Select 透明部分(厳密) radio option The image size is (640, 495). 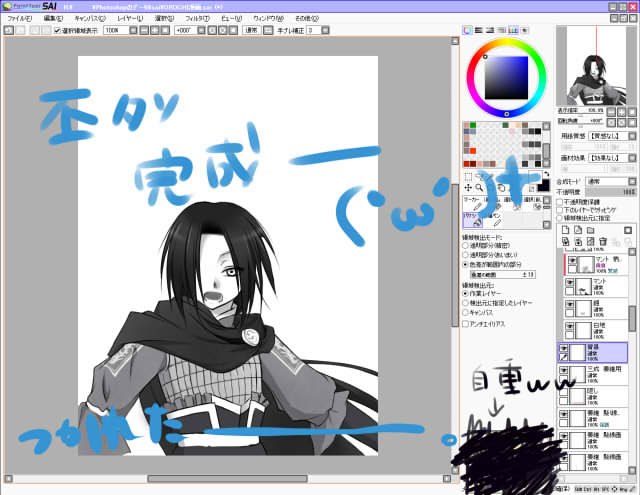tap(465, 246)
